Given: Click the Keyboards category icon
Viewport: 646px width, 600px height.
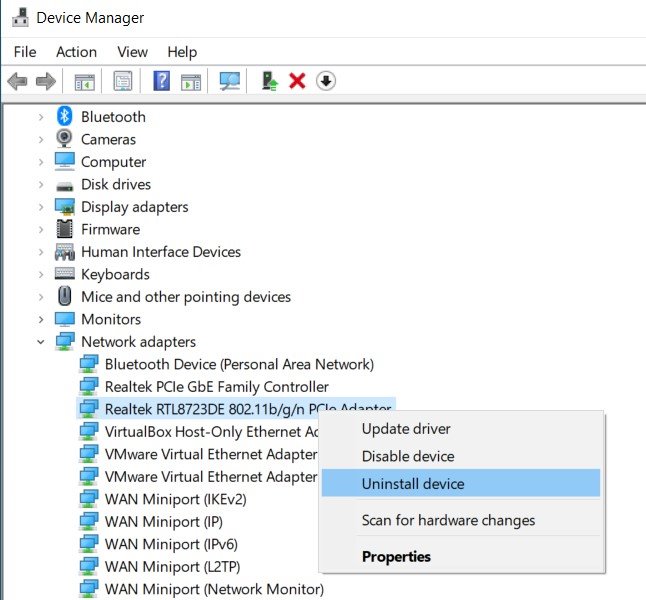Looking at the screenshot, I should (65, 274).
